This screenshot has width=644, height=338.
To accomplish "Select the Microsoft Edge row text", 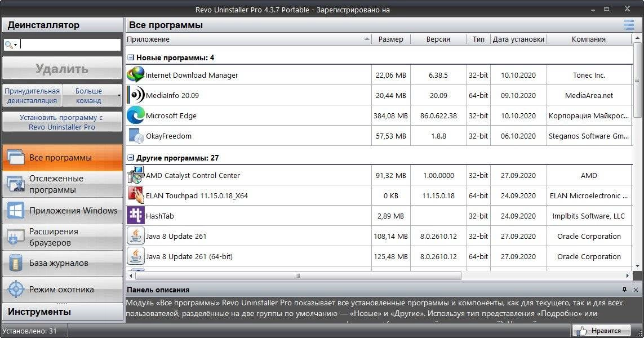I will point(171,116).
